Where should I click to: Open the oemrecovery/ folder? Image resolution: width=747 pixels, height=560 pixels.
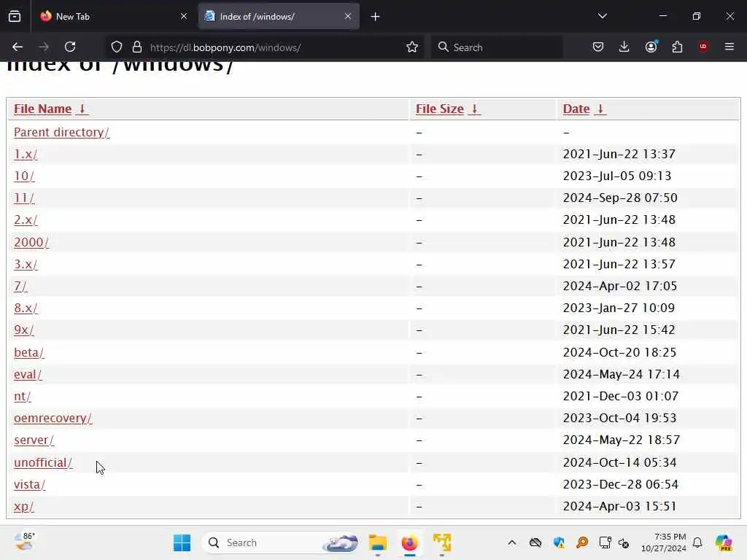point(53,418)
